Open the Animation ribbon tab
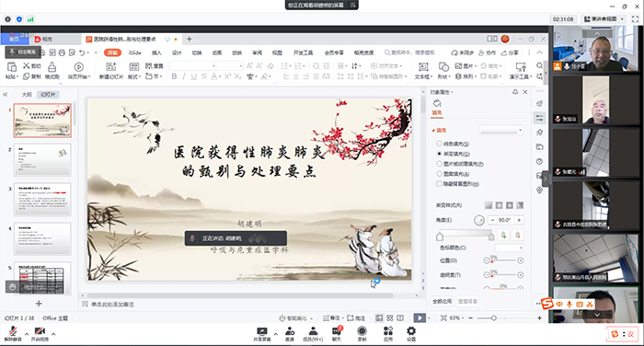644x346 pixels. click(217, 52)
